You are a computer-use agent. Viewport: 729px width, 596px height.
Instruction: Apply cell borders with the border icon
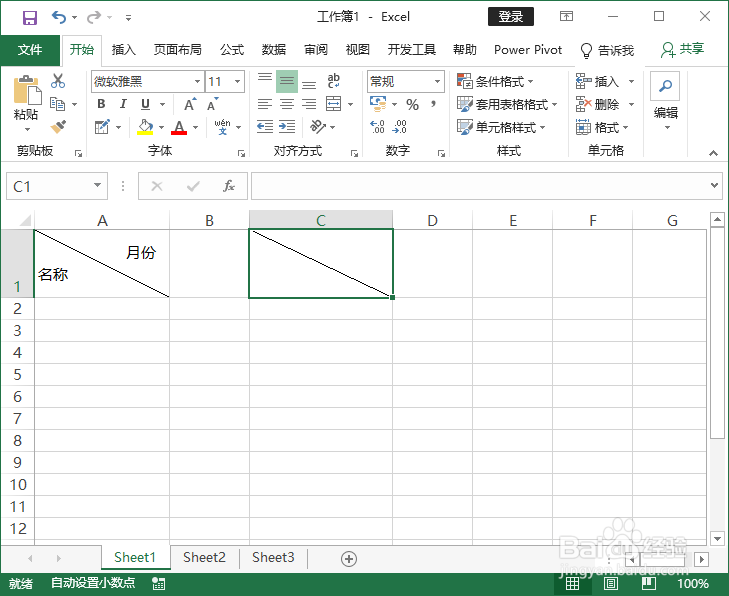pos(102,126)
